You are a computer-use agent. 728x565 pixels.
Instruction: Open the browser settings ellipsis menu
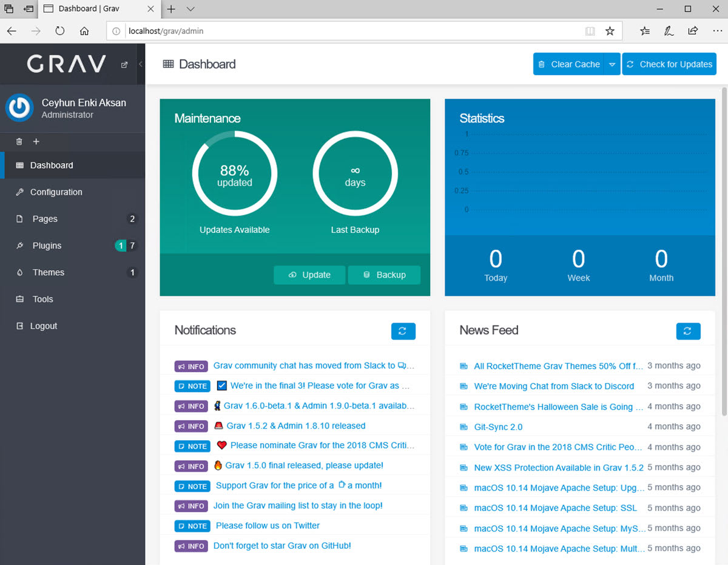(x=716, y=31)
